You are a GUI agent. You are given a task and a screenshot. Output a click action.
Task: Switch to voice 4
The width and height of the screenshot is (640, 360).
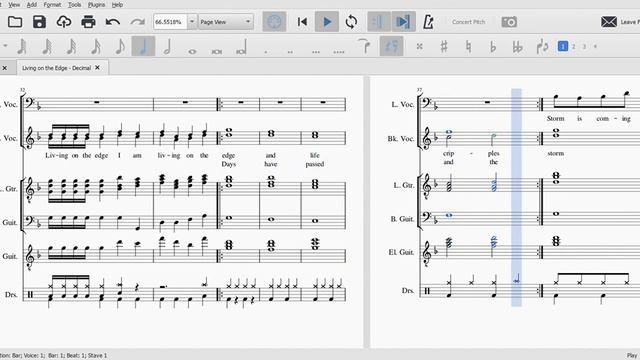pos(595,47)
